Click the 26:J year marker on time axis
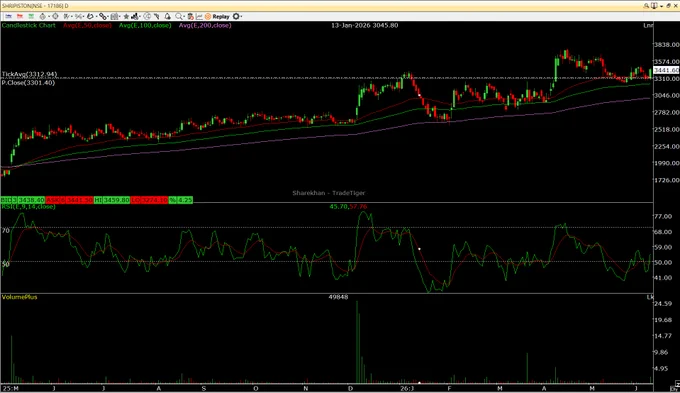The height and width of the screenshot is (393, 680). pos(407,388)
